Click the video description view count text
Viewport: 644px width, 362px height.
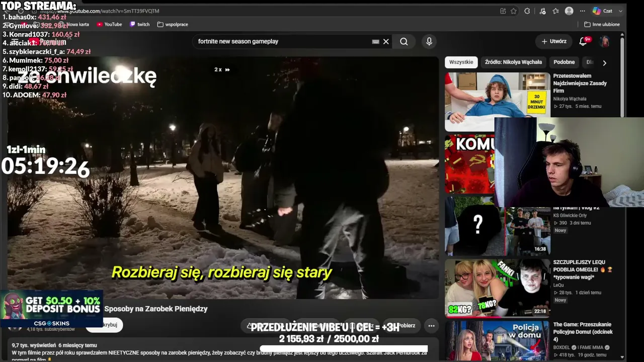click(x=33, y=345)
